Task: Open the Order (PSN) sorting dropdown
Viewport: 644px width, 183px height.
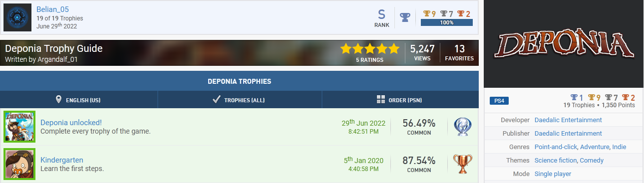Action: 400,100
